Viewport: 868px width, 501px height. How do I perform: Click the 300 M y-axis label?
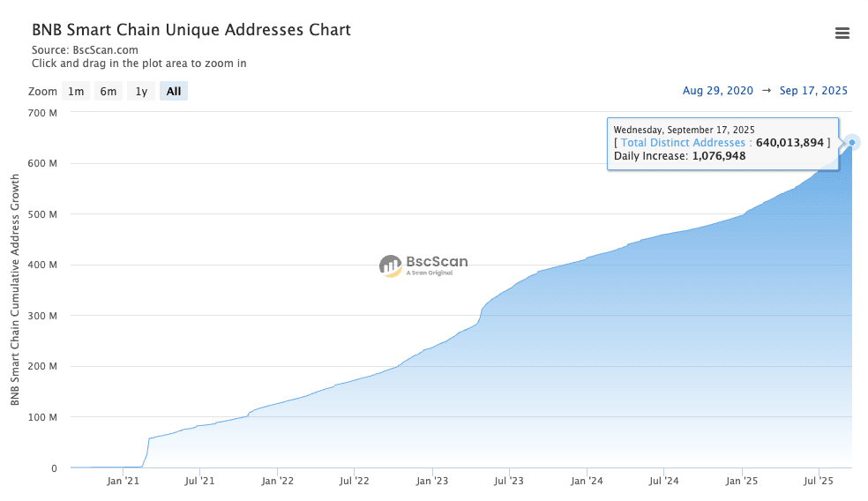coord(42,316)
